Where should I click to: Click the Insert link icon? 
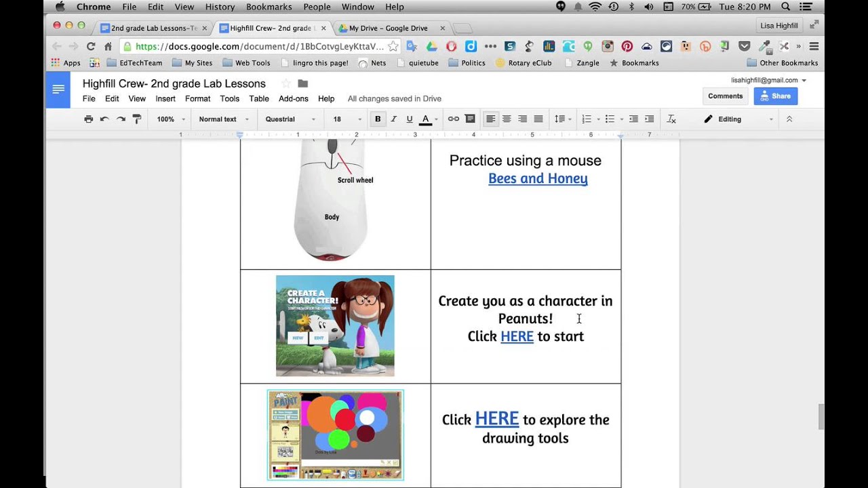coord(454,119)
